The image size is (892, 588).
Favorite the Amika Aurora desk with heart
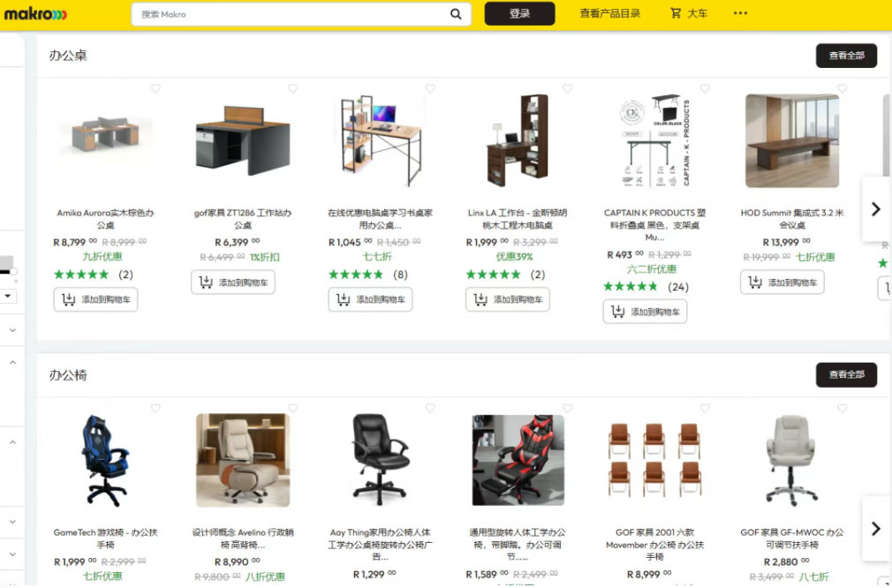(x=155, y=88)
